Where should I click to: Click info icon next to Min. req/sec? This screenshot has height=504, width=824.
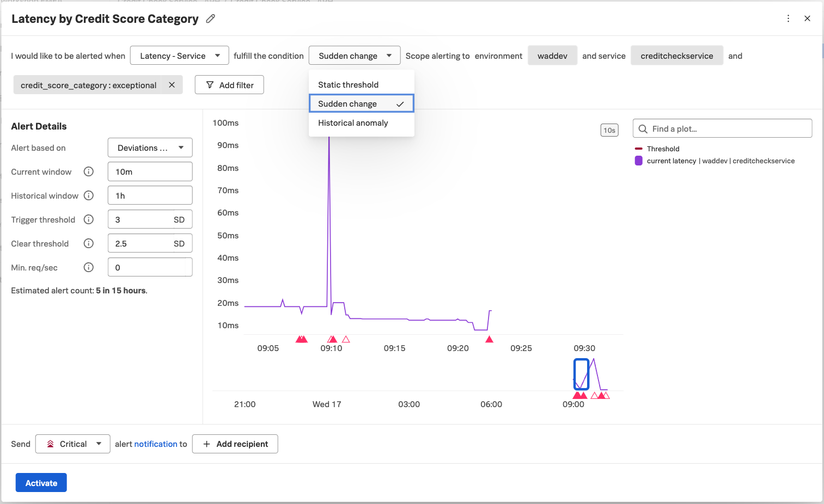[89, 268]
